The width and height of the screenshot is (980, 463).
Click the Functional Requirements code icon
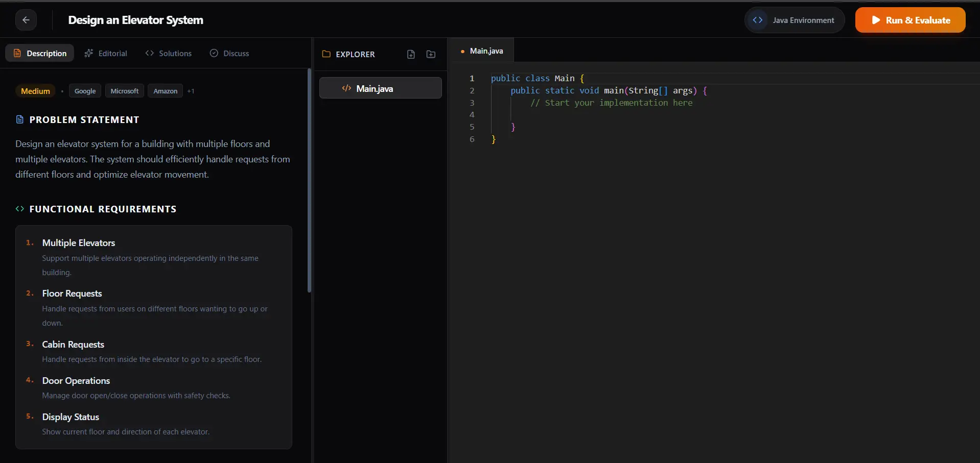(20, 209)
